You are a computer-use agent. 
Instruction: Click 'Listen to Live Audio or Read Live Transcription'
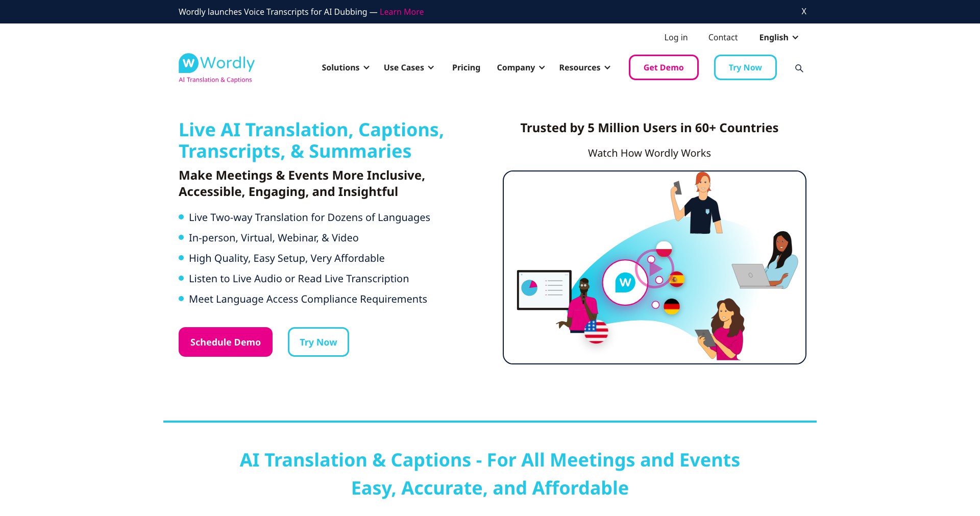pyautogui.click(x=299, y=279)
